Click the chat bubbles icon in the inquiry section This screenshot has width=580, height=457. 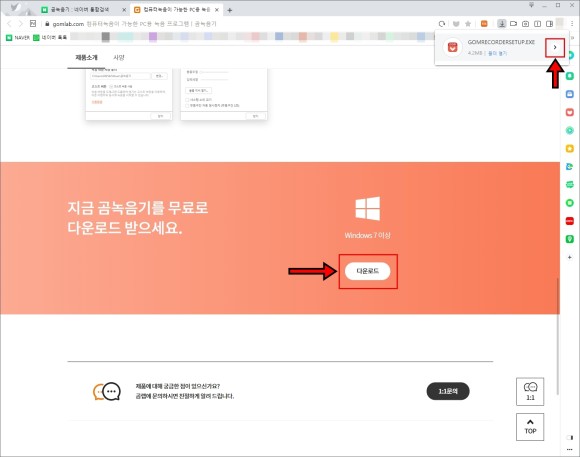tap(107, 392)
